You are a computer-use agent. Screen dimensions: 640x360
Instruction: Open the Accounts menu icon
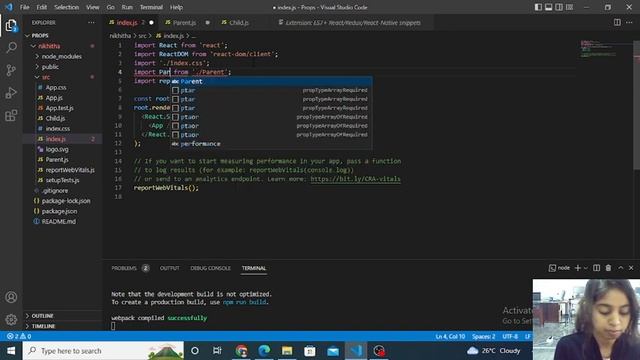coord(11,297)
